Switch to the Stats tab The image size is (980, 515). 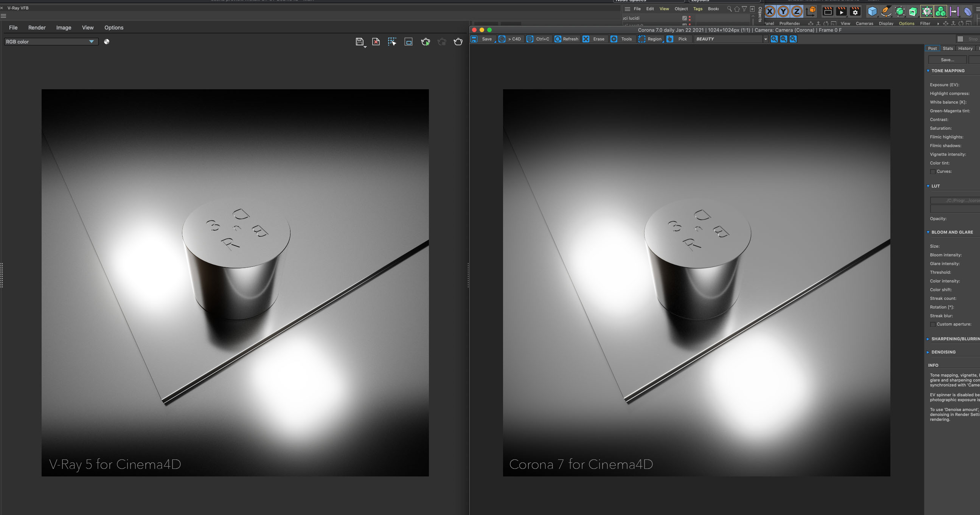pos(948,49)
